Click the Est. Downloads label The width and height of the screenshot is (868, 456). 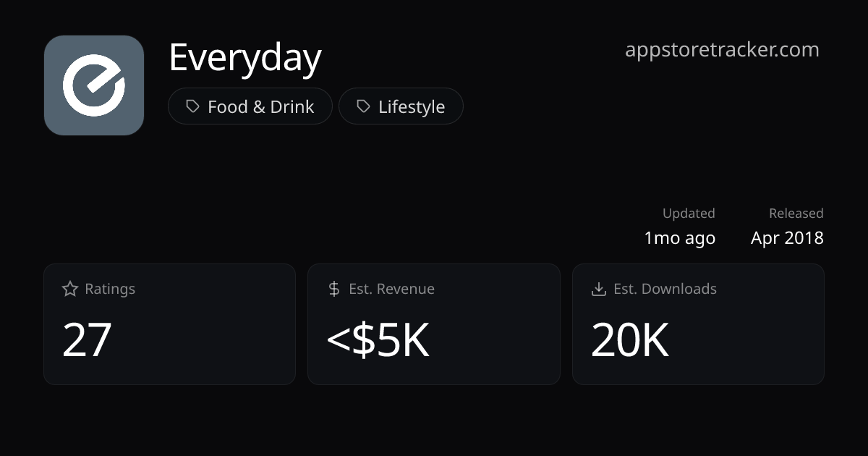click(x=665, y=289)
